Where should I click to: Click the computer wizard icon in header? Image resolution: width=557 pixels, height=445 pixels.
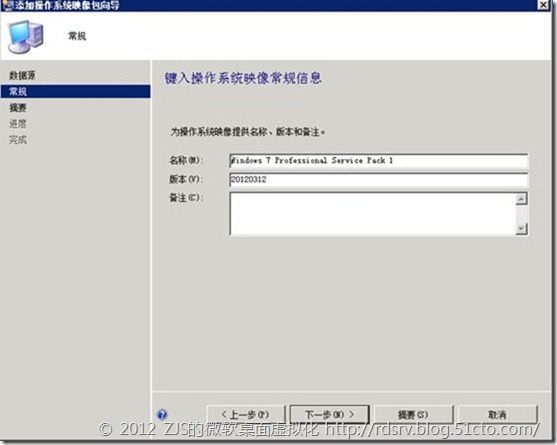point(26,37)
